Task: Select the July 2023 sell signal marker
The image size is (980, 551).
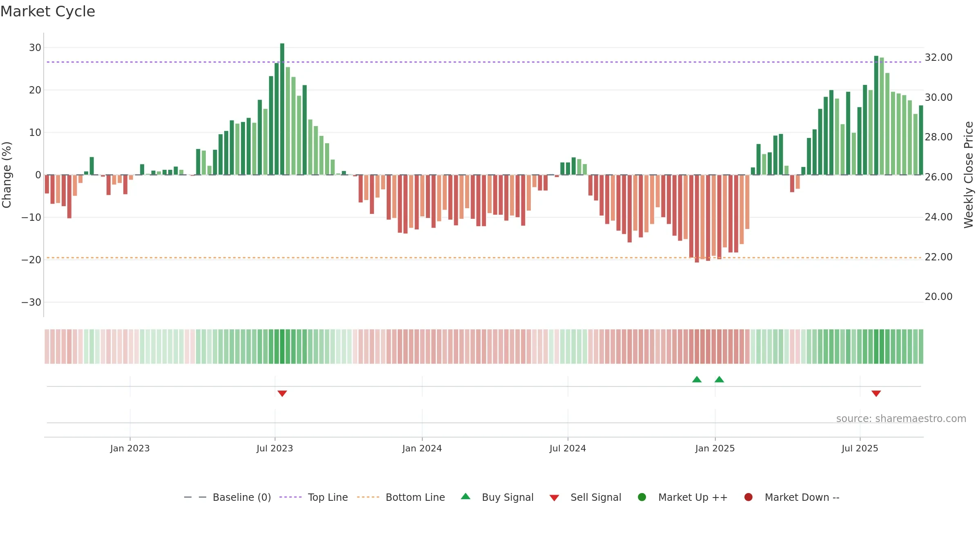Action: click(282, 393)
